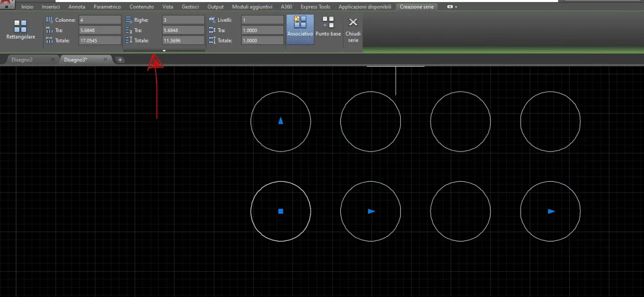Edit the row Totale field 11.3696
Screen dimensions: 644x297
pos(183,41)
